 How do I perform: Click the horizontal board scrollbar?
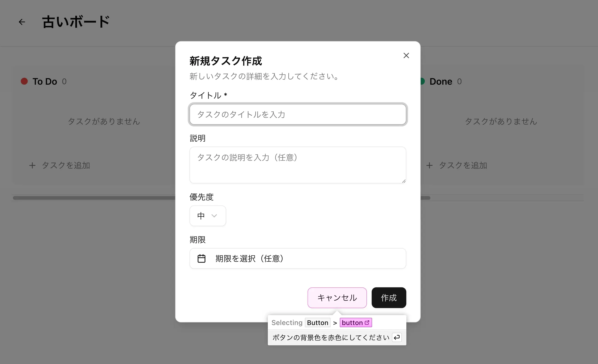pyautogui.click(x=97, y=198)
